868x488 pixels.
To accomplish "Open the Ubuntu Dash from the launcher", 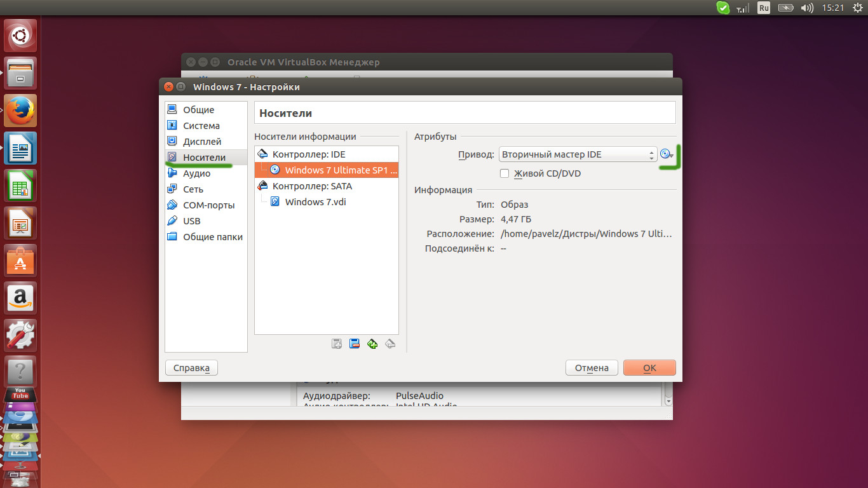I will 21,36.
